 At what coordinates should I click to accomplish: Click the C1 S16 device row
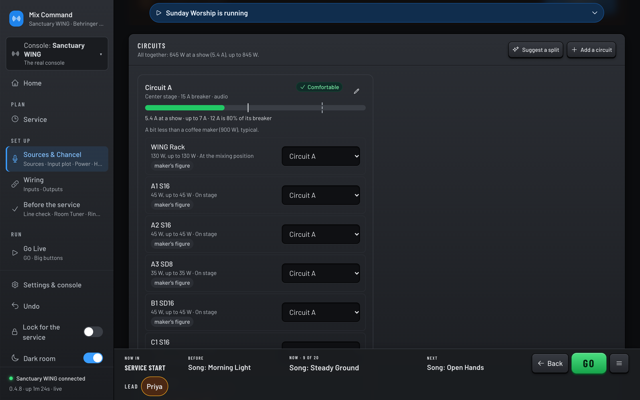[x=255, y=342]
